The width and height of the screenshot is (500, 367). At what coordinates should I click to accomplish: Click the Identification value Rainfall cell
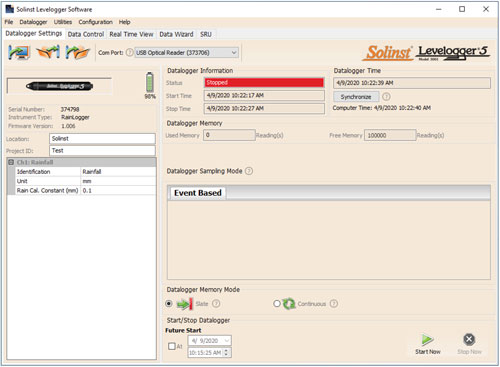(118, 172)
